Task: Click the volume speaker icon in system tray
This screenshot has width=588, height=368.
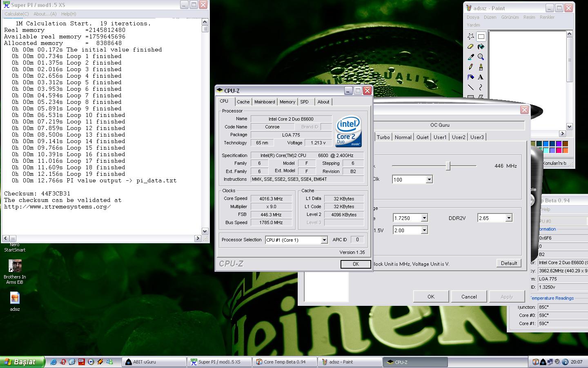Action: click(558, 362)
